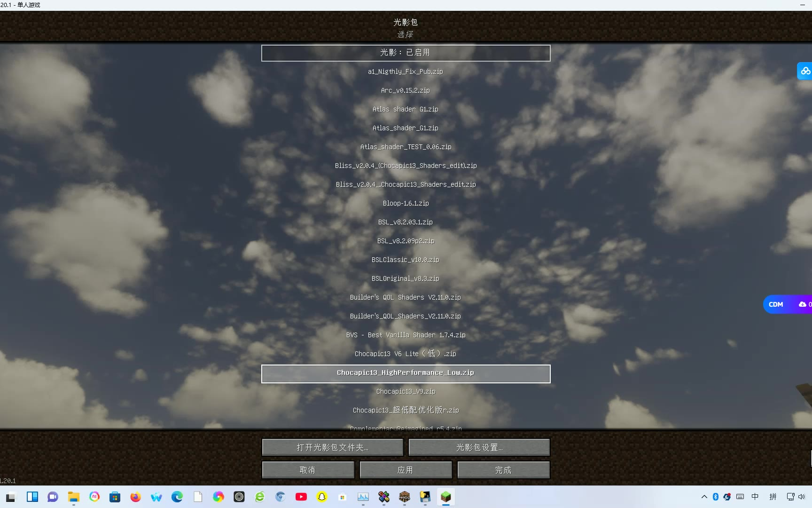Viewport: 812px width, 508px height.
Task: Select BSLOriginal_v8.3.zip shader pack
Action: point(406,278)
